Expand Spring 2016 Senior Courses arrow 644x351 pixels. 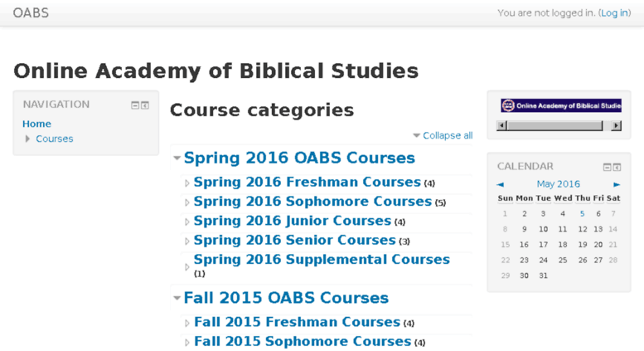pos(186,241)
